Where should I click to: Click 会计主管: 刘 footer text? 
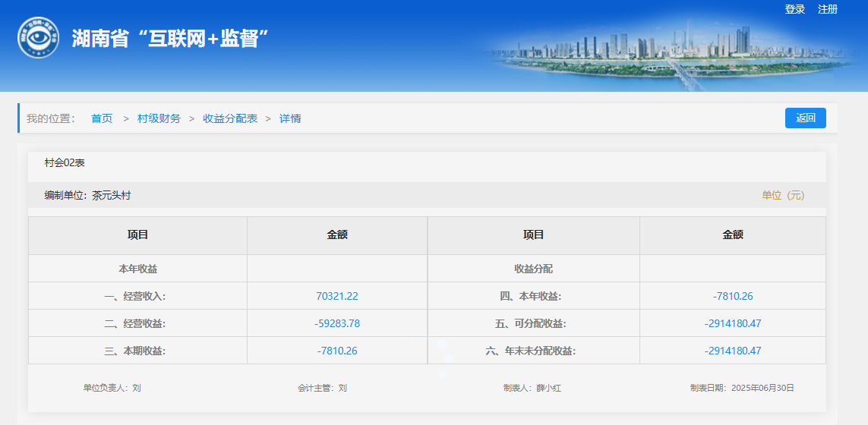click(322, 388)
